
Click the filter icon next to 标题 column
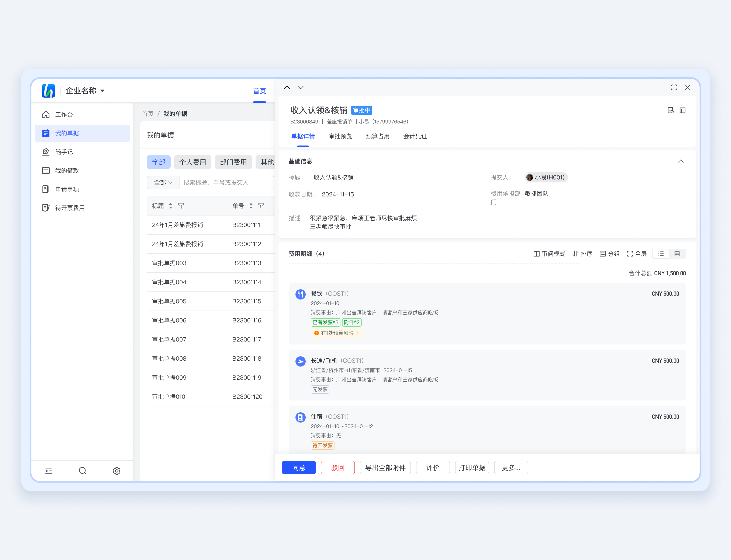(181, 206)
